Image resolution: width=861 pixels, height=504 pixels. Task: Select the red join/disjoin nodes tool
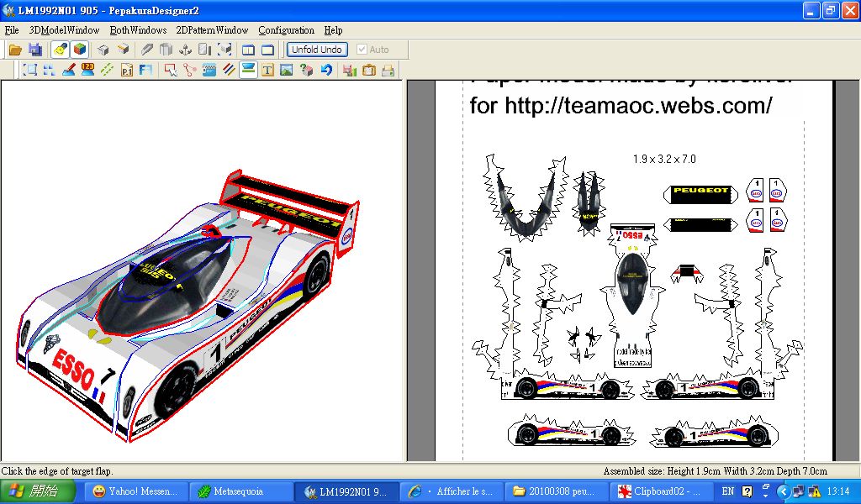189,70
